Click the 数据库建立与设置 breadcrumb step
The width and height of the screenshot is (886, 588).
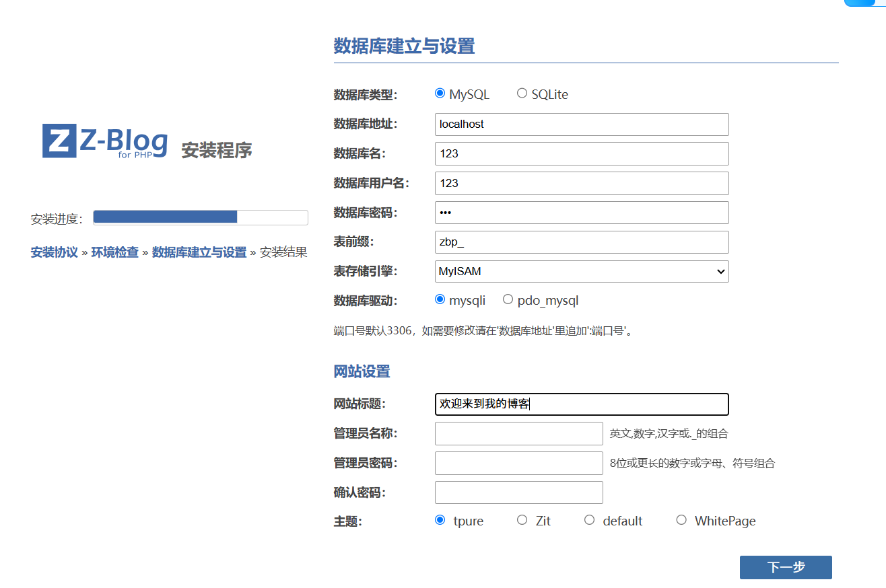pyautogui.click(x=199, y=252)
